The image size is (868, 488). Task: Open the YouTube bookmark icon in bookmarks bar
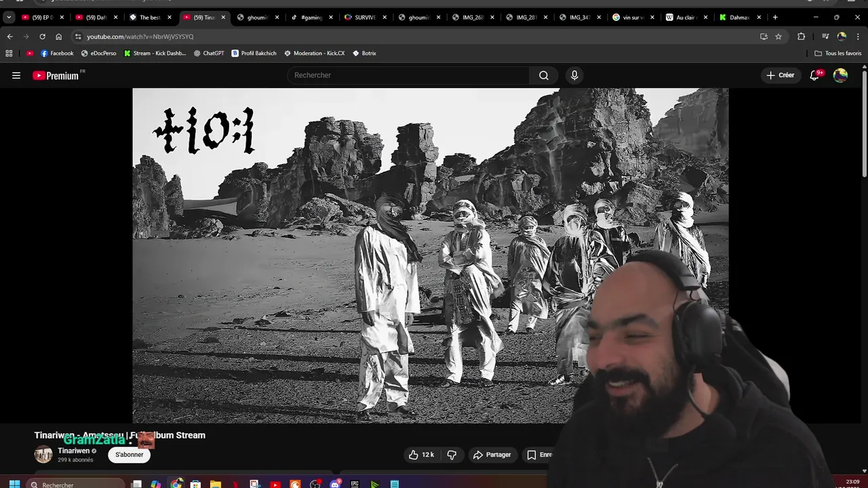[30, 53]
